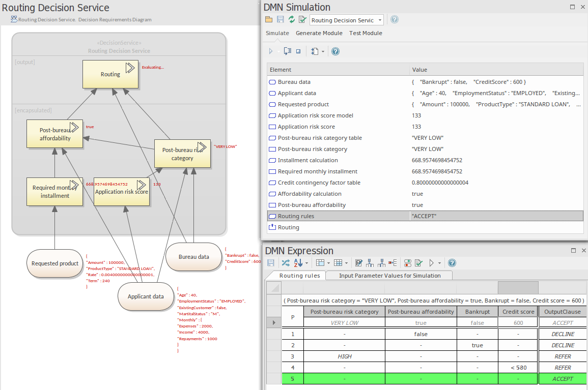Click the validate checklist icon in DMN Simulation

tap(302, 20)
